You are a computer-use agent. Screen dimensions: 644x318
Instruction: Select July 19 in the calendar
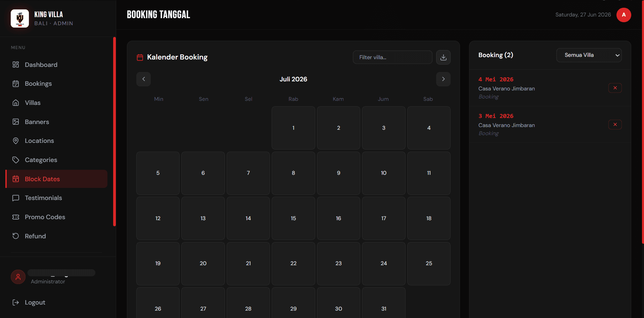pyautogui.click(x=158, y=264)
